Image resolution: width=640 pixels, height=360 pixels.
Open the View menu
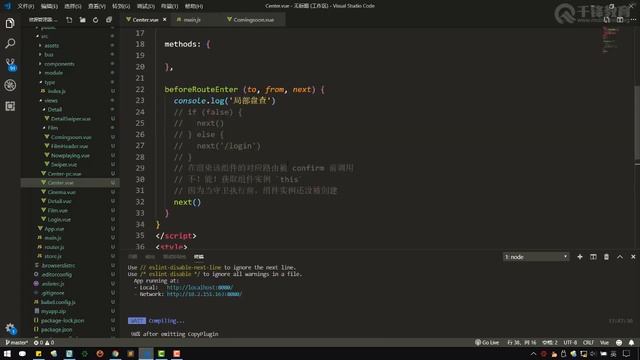(97, 6)
